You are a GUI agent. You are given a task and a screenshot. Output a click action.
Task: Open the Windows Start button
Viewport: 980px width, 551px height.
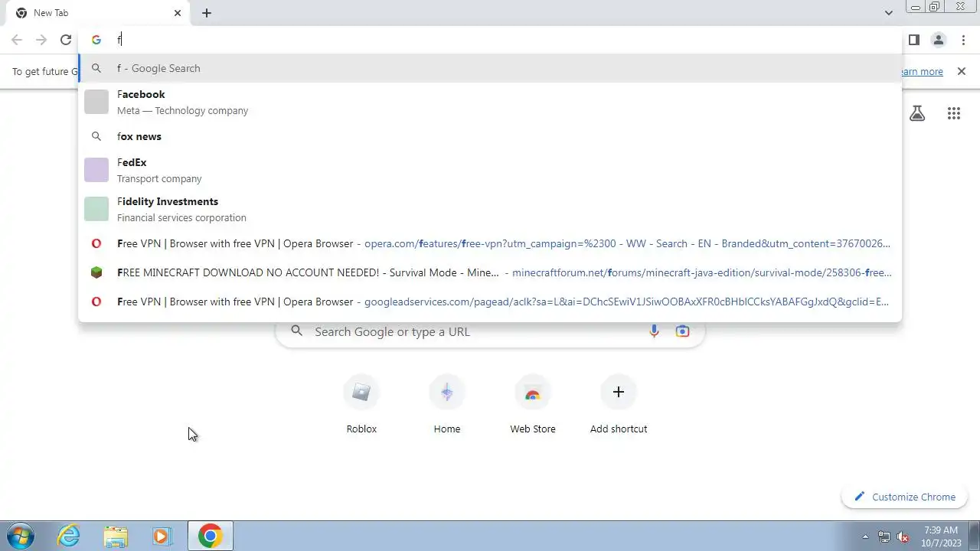coord(21,536)
